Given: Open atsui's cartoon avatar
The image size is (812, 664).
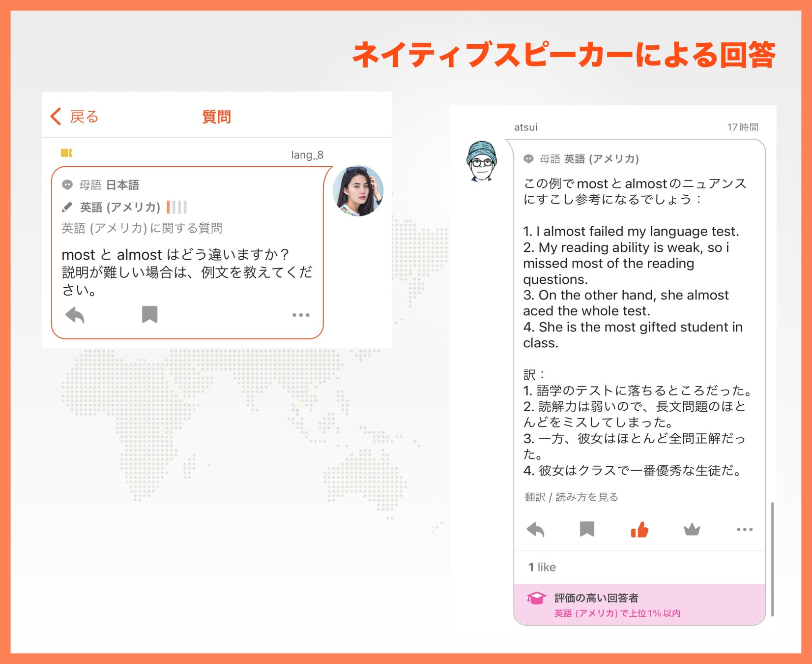Looking at the screenshot, I should [x=482, y=161].
